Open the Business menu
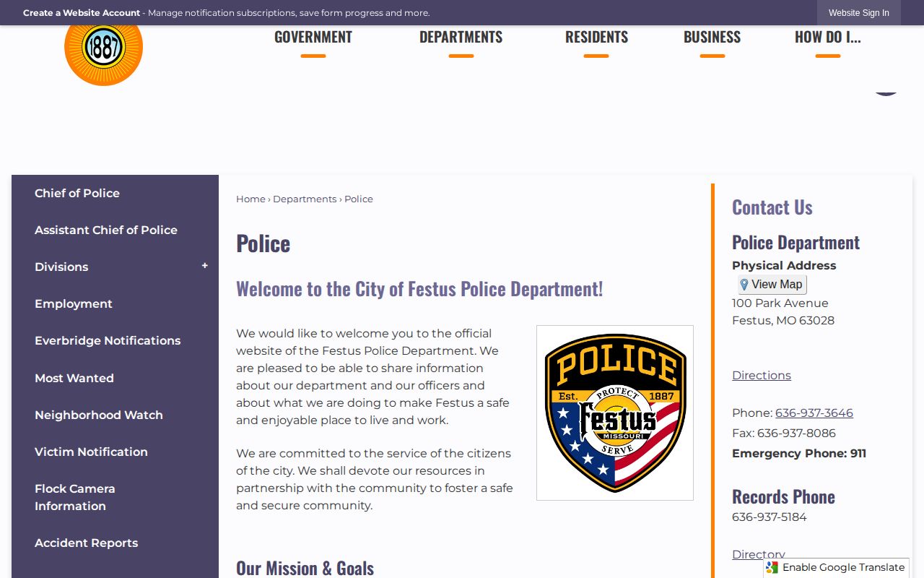The image size is (924, 578). (712, 38)
